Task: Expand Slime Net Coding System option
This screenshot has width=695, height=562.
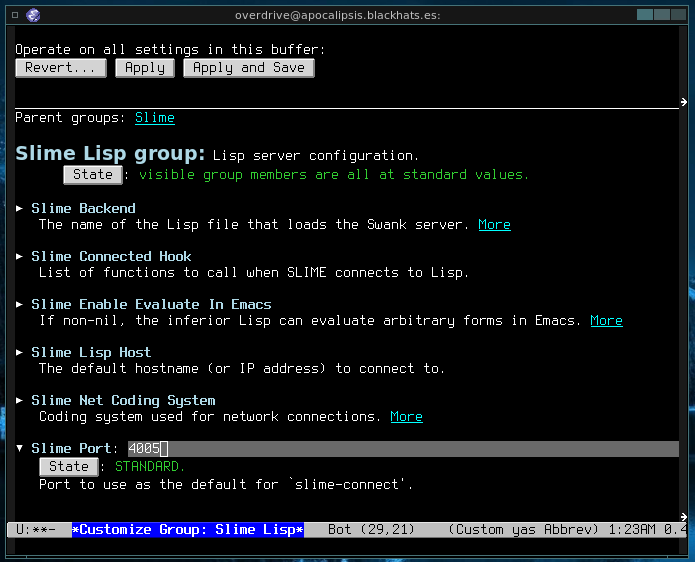Action: tap(20, 400)
